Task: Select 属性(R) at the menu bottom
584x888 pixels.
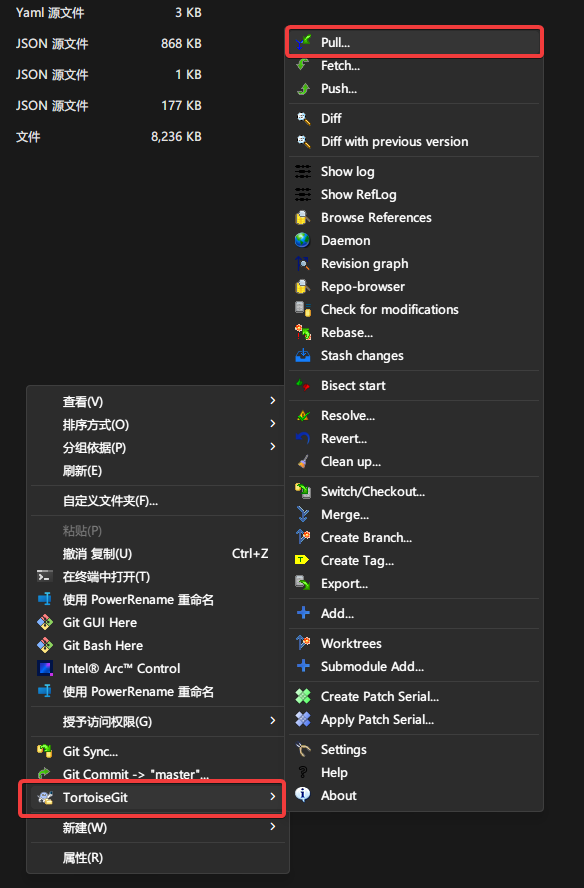Action: point(158,857)
